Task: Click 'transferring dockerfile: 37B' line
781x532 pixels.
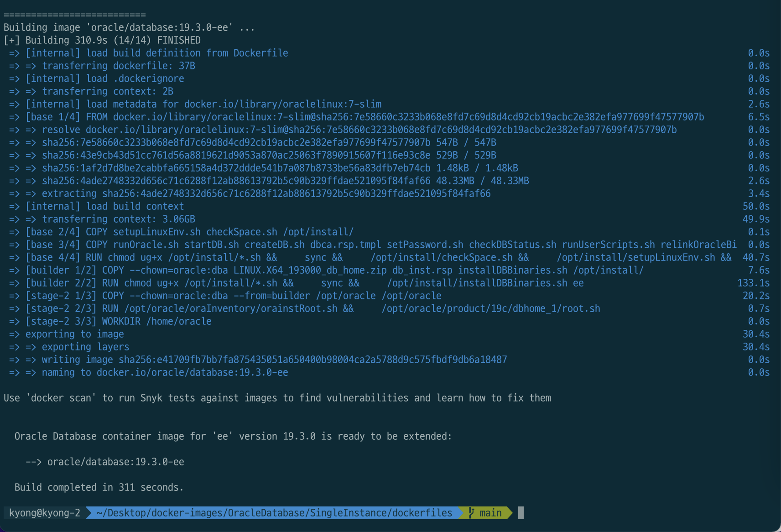Action: coord(102,66)
